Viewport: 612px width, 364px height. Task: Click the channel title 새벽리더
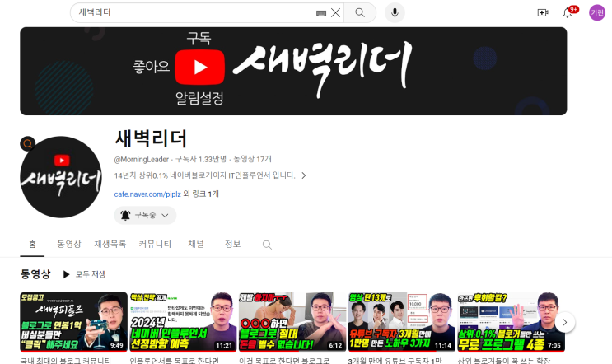tap(151, 138)
